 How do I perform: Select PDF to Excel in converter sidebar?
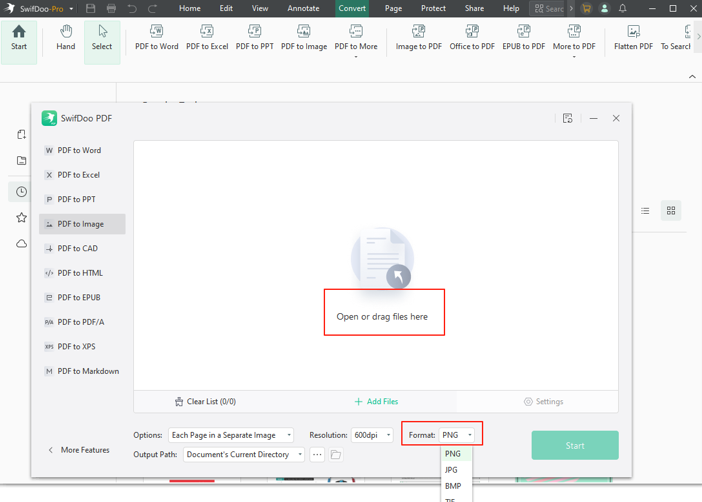click(82, 175)
